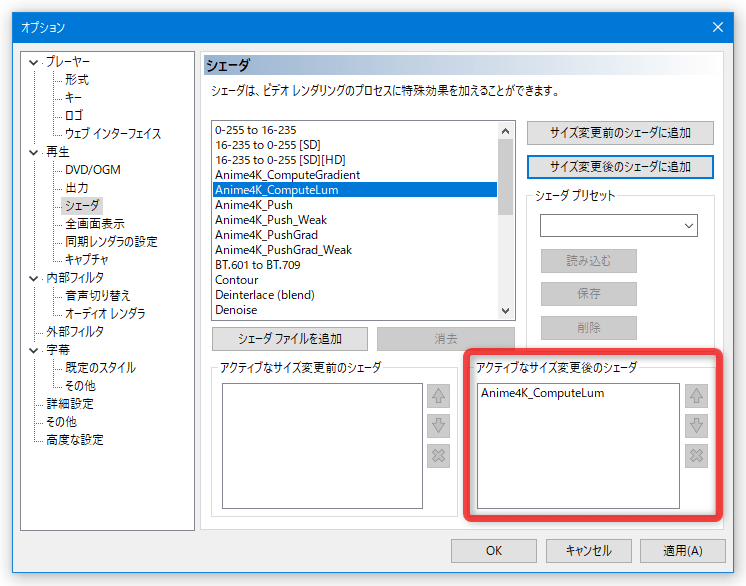Select Anime4K_ComputeLum in available shader list
The width and height of the screenshot is (746, 586).
pos(354,190)
